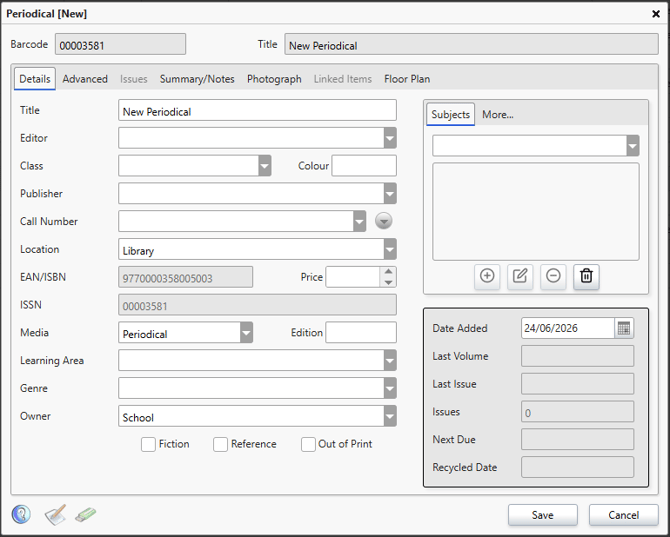
Task: Click the ISSN field
Action: point(257,305)
